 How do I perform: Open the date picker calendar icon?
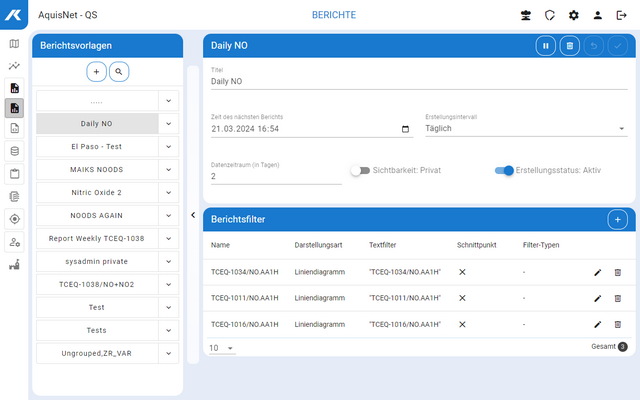[405, 129]
